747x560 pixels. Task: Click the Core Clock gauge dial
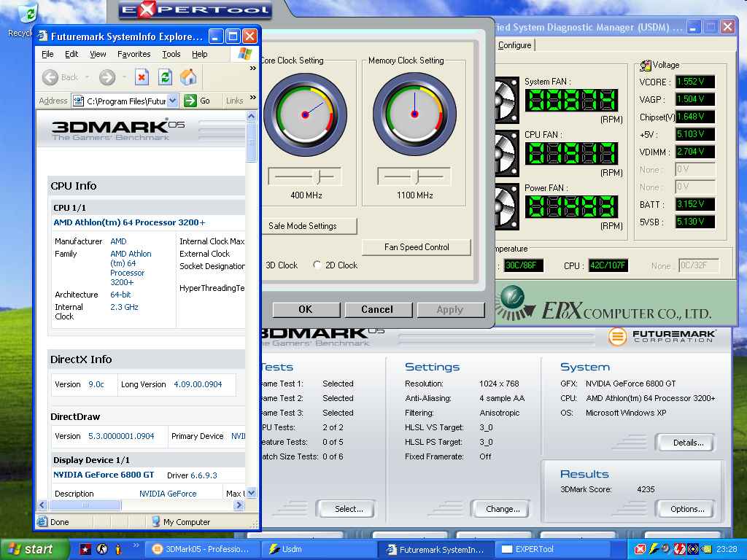click(305, 114)
